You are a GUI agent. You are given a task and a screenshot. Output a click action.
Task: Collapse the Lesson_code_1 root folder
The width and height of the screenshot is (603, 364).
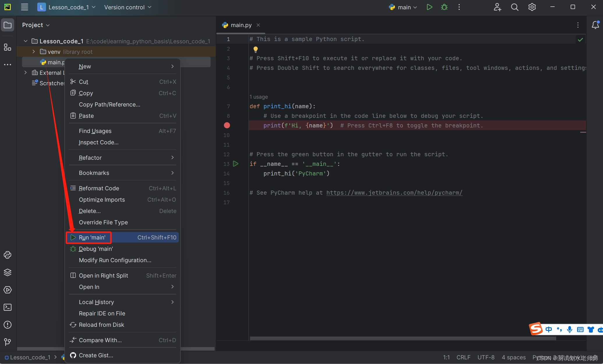pyautogui.click(x=26, y=41)
